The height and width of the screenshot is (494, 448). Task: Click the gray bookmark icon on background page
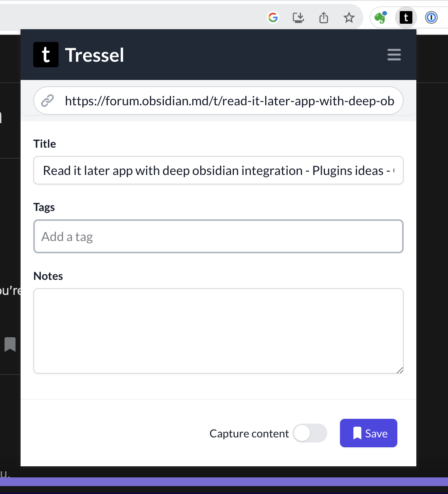(x=10, y=344)
